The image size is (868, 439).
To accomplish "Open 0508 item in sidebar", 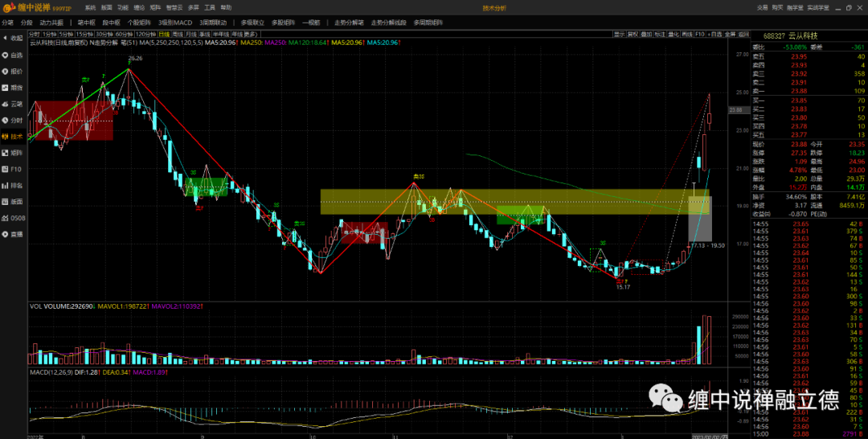I will 13,218.
